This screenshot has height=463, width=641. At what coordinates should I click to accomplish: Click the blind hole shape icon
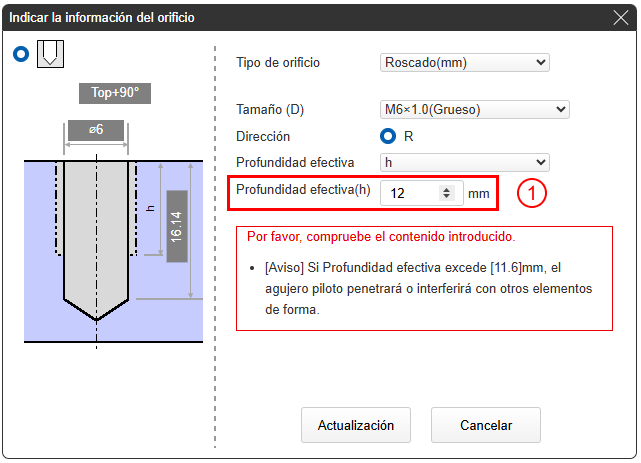point(50,55)
